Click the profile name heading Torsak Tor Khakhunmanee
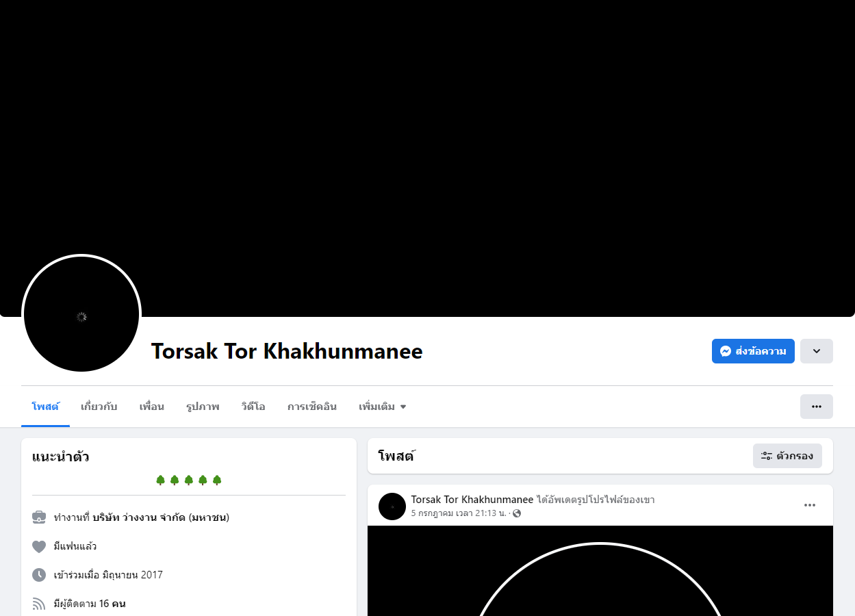Viewport: 855px width, 616px height. point(287,351)
